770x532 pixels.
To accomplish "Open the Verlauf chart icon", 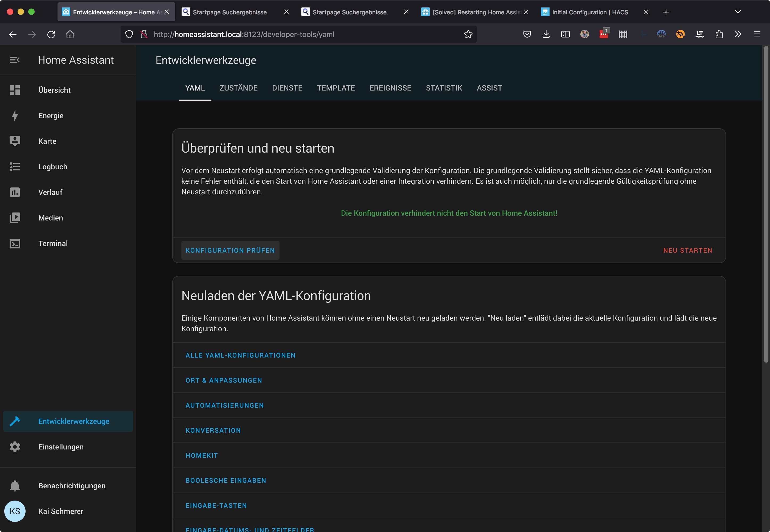I will [15, 192].
